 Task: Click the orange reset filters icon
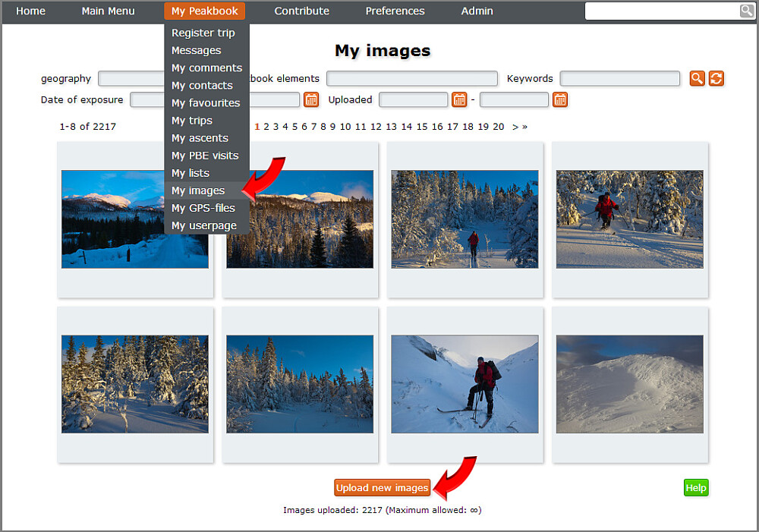pos(716,78)
